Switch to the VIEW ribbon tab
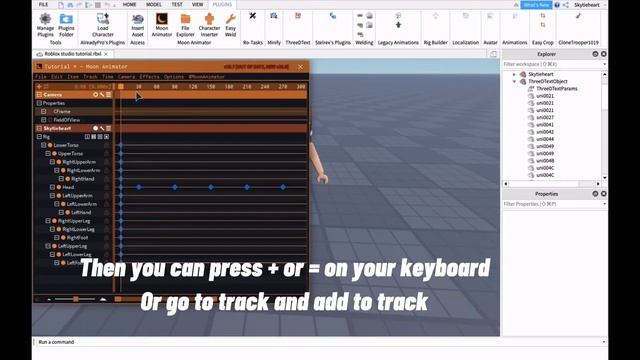 tap(198, 4)
